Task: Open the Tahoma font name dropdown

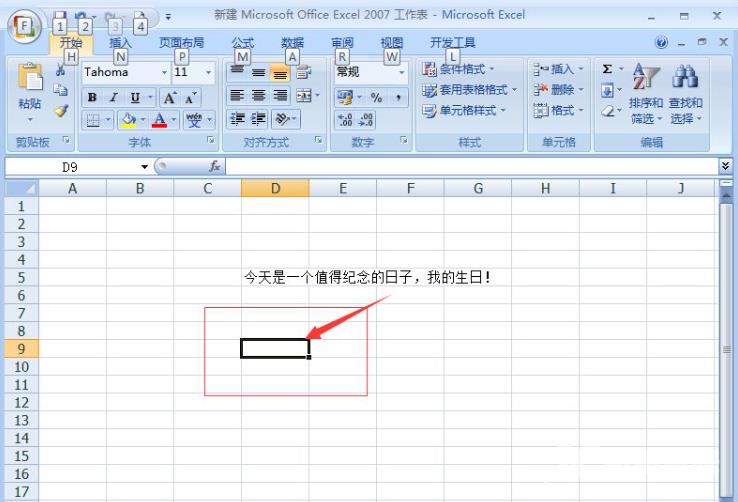Action: click(164, 72)
